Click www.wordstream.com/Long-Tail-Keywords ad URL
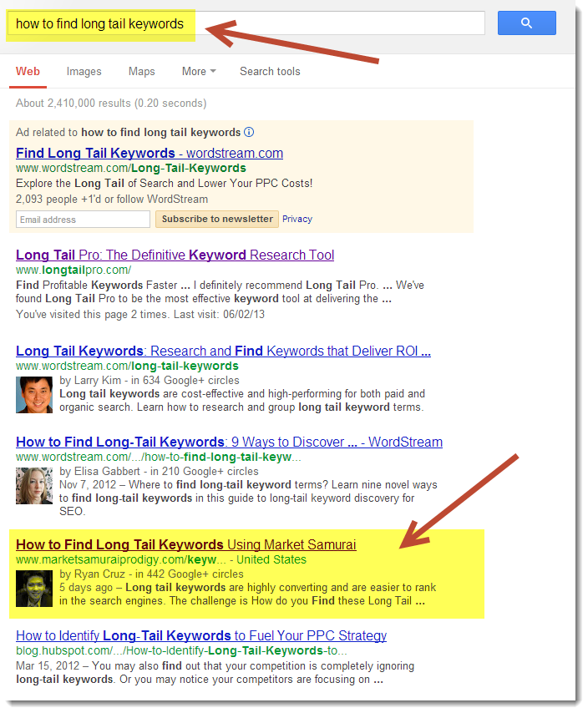This screenshot has height=713, width=588. 130,168
